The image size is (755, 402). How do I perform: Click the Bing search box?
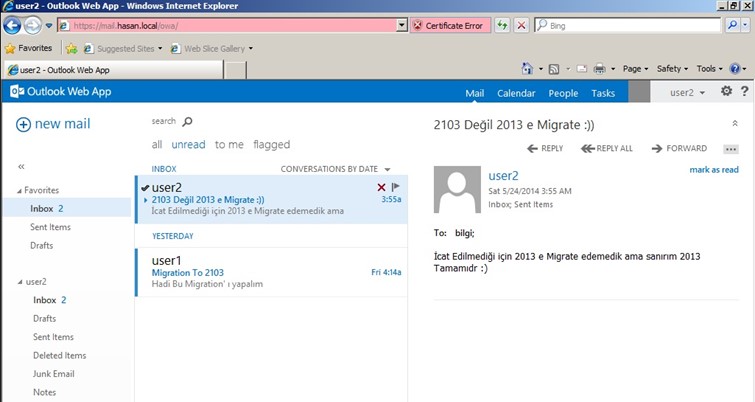(x=628, y=26)
